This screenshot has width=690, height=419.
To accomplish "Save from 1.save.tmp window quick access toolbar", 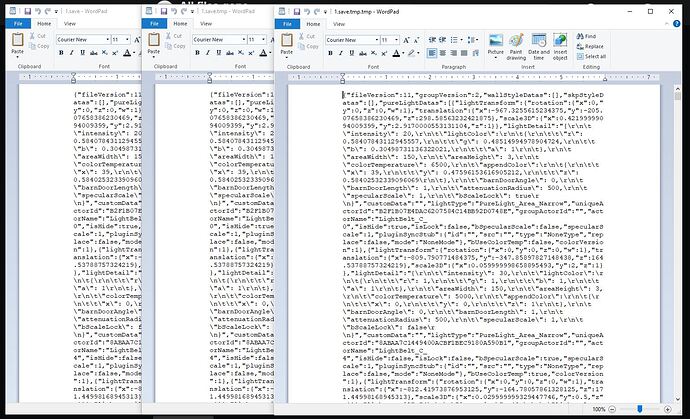I will point(164,11).
